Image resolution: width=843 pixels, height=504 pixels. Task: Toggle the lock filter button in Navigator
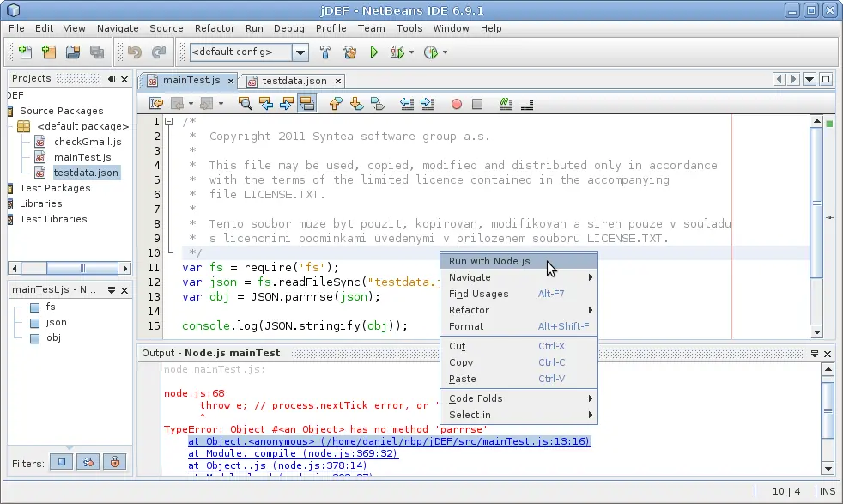coord(114,462)
